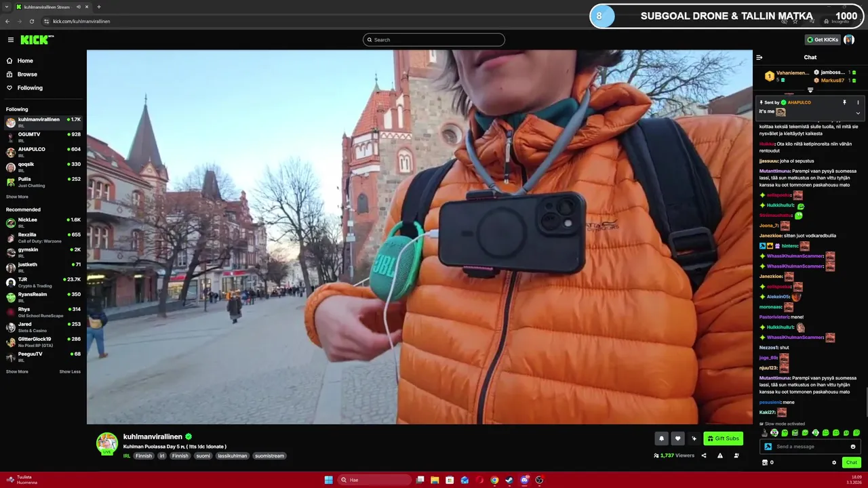Viewport: 868px width, 488px height.
Task: Toggle follow heart button
Action: [677, 439]
